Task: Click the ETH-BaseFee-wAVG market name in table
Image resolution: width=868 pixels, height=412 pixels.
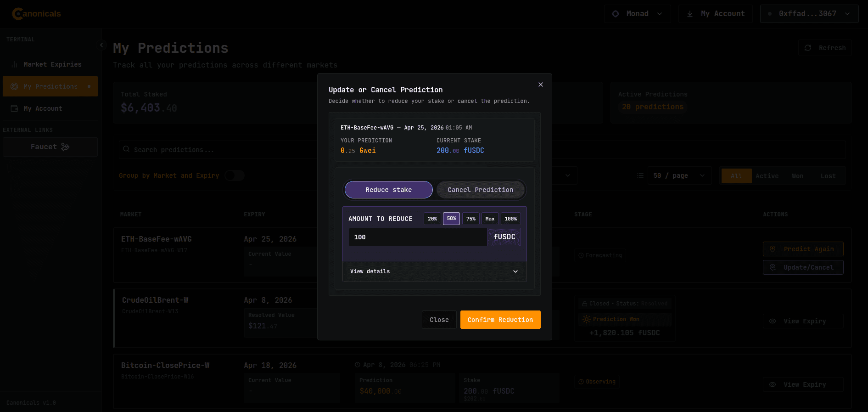Action: pyautogui.click(x=157, y=239)
